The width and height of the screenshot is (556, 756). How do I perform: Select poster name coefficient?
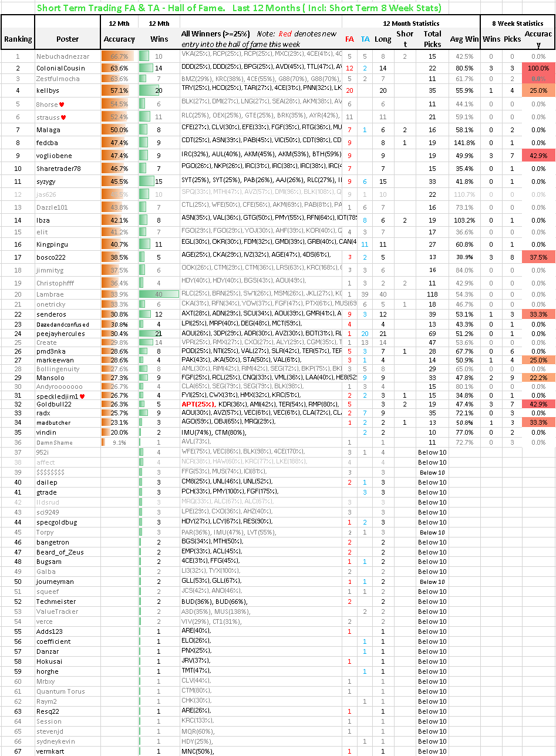[53, 641]
